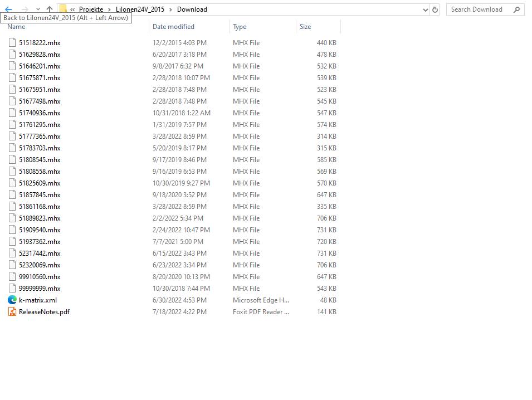Sort files by the Name column header
Viewport: 532px width, 400px height.
coord(16,27)
